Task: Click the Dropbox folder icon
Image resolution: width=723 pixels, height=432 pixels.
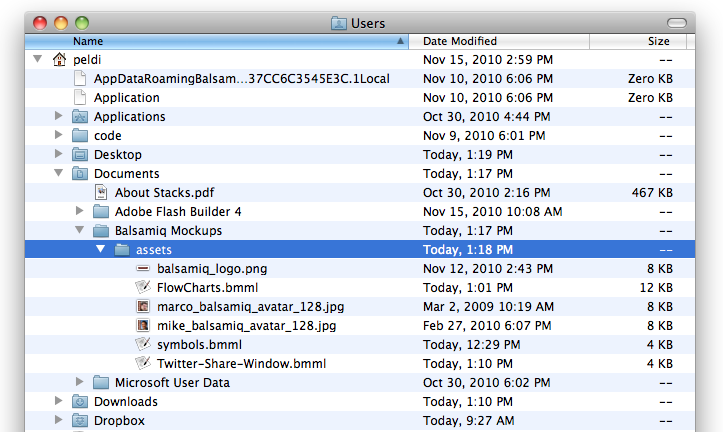Action: point(80,421)
